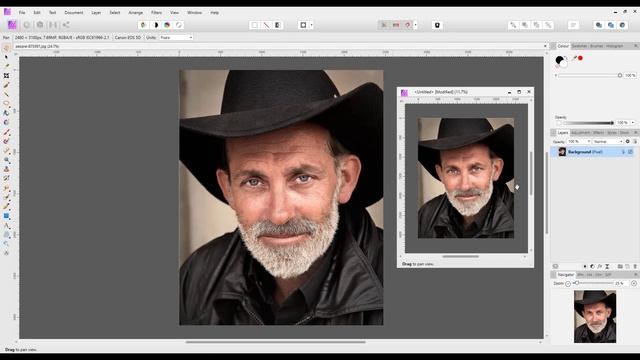Click Navigator zoom out minus button
This screenshot has width=640, height=360.
click(568, 283)
